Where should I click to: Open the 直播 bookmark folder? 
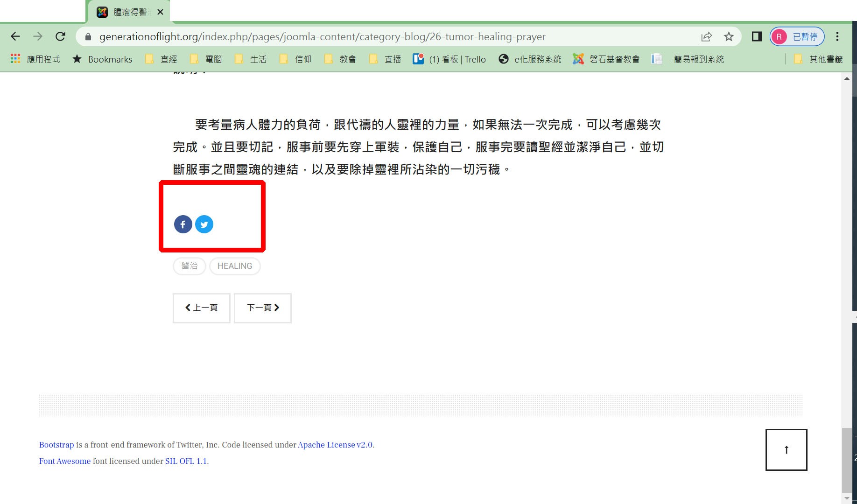pyautogui.click(x=385, y=59)
